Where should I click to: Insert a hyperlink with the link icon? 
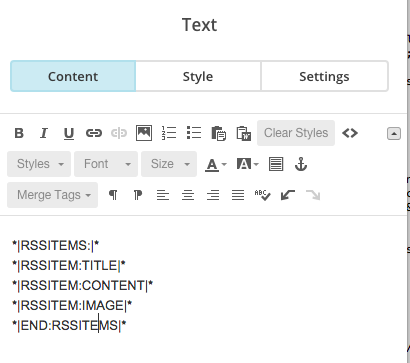click(x=94, y=133)
